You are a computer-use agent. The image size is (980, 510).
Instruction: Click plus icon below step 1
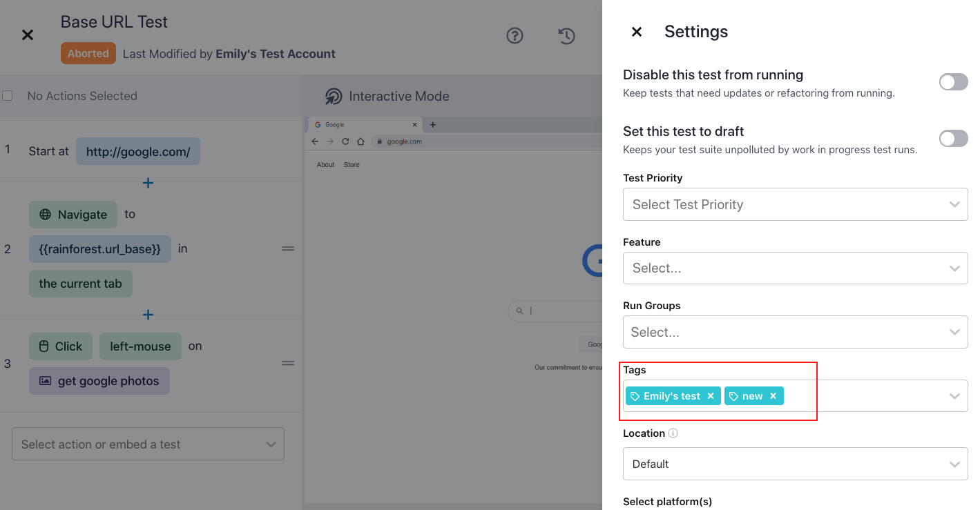[x=148, y=183]
